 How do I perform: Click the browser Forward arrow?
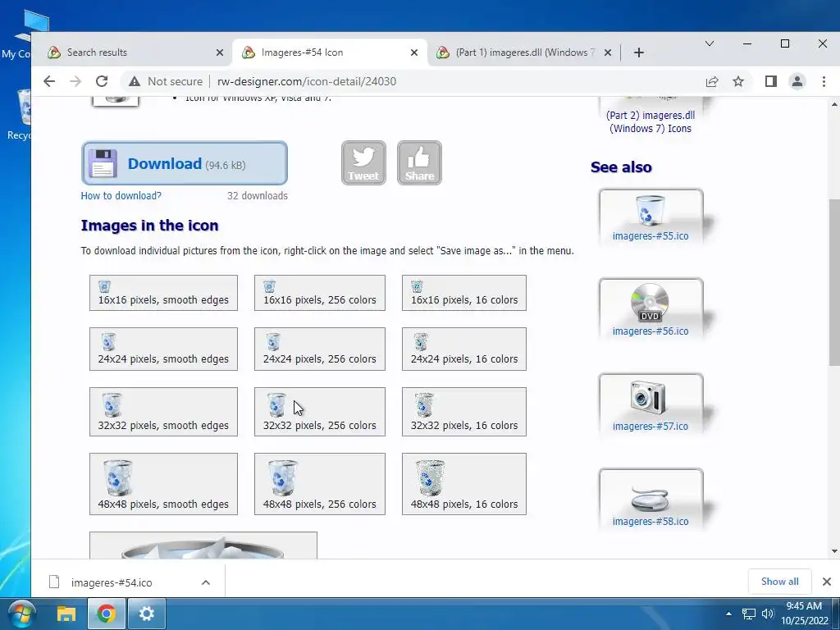coord(75,81)
